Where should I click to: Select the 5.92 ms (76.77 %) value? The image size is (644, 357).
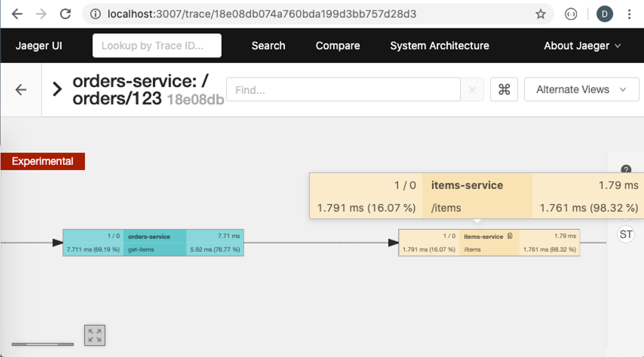(x=215, y=250)
